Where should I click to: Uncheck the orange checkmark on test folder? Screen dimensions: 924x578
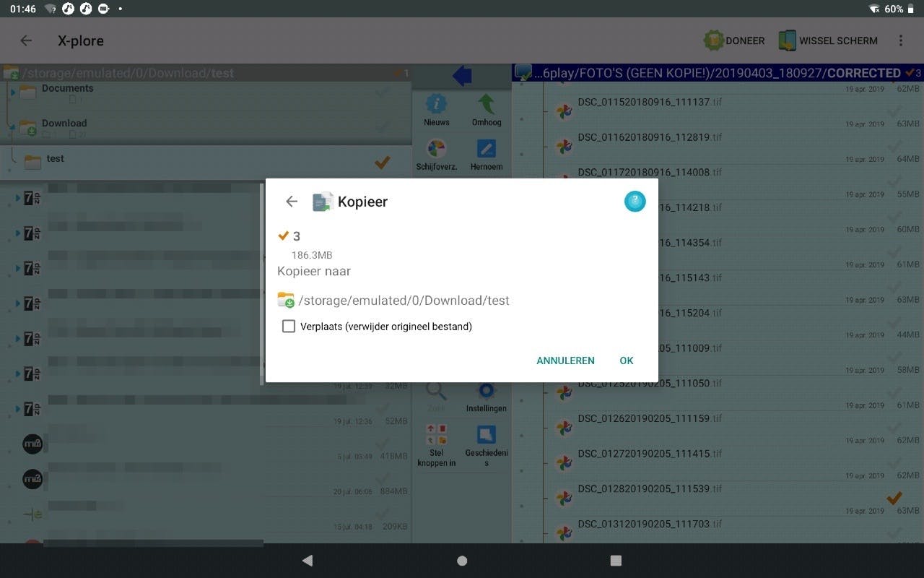click(383, 163)
